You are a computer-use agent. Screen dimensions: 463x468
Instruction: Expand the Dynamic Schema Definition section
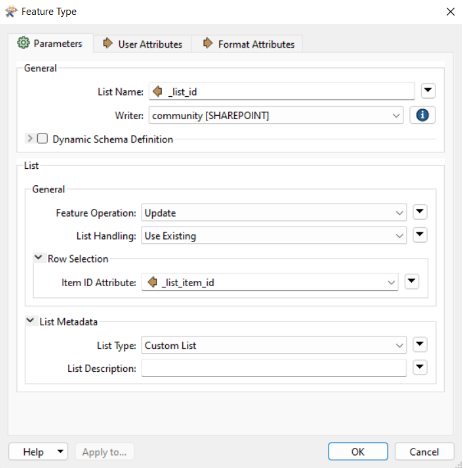[x=30, y=138]
